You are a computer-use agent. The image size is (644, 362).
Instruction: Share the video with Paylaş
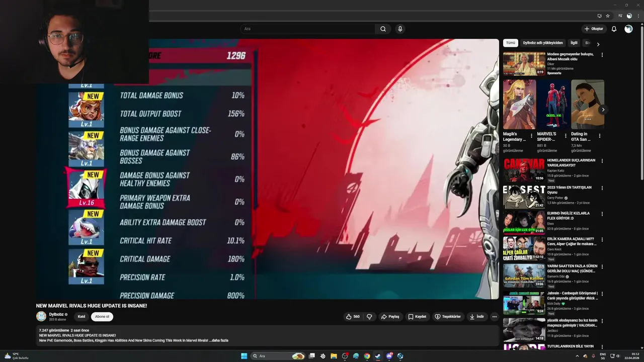click(390, 317)
